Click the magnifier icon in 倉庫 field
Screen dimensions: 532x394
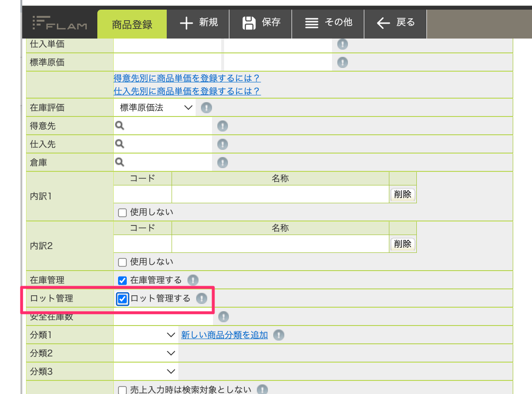coord(120,162)
